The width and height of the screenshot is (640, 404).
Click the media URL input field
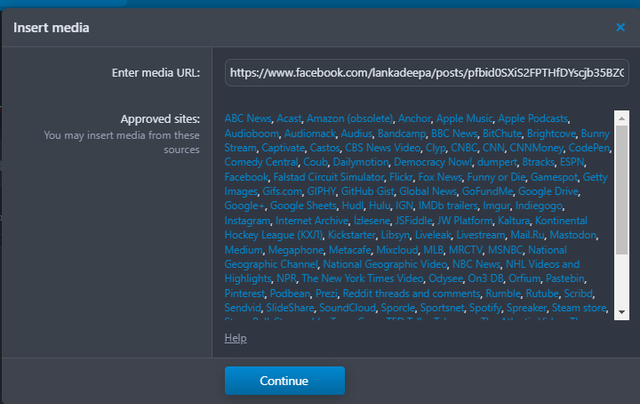pyautogui.click(x=427, y=73)
